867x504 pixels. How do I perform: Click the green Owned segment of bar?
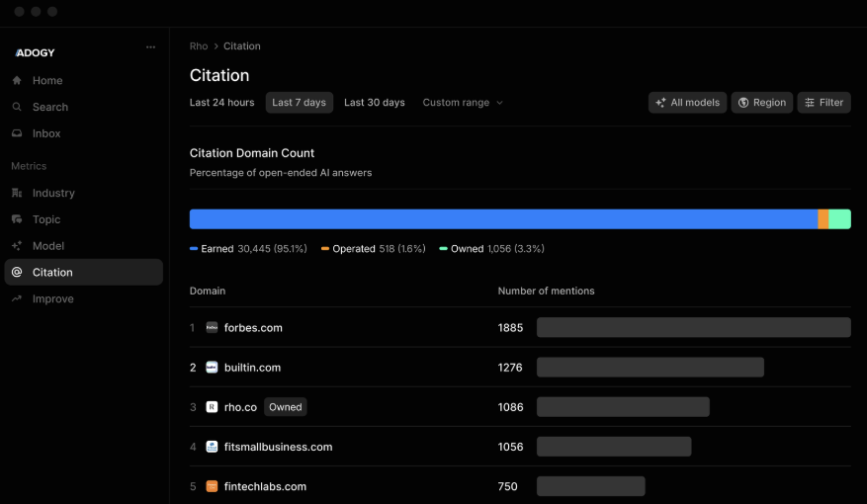[839, 219]
